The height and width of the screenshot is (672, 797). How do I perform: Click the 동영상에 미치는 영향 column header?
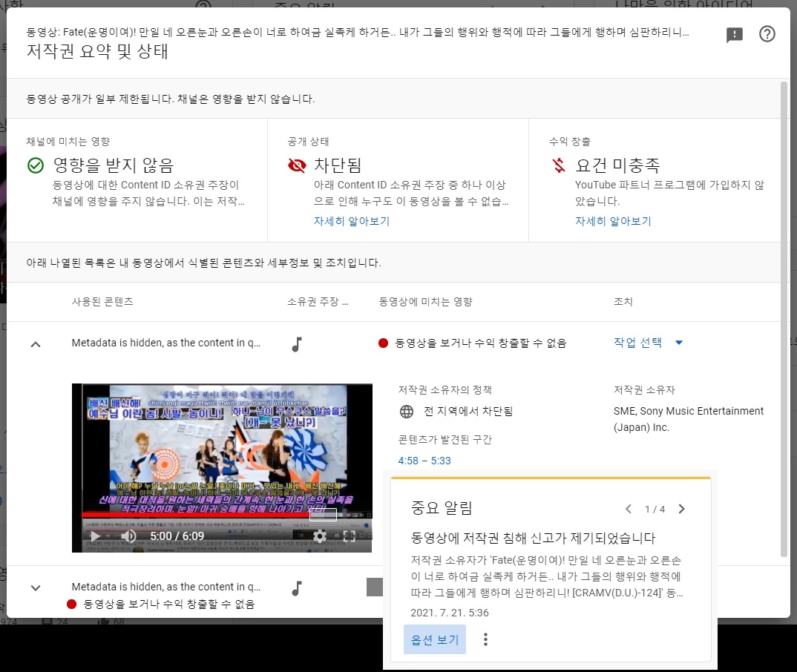pyautogui.click(x=425, y=302)
